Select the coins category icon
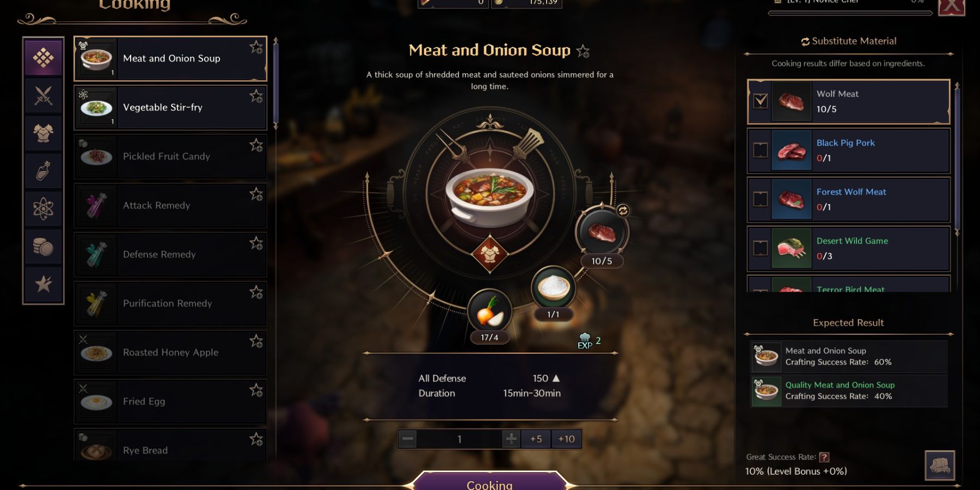The height and width of the screenshot is (490, 980). coord(44,247)
